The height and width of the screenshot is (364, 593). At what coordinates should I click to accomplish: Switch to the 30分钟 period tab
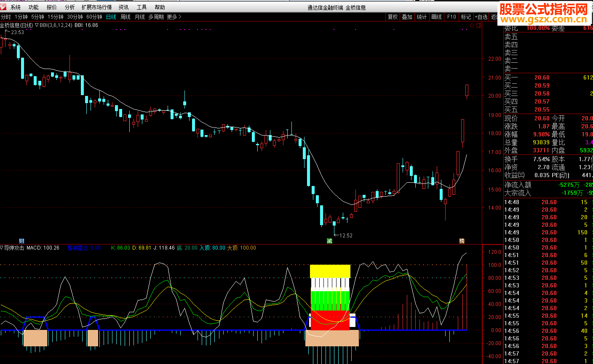75,17
